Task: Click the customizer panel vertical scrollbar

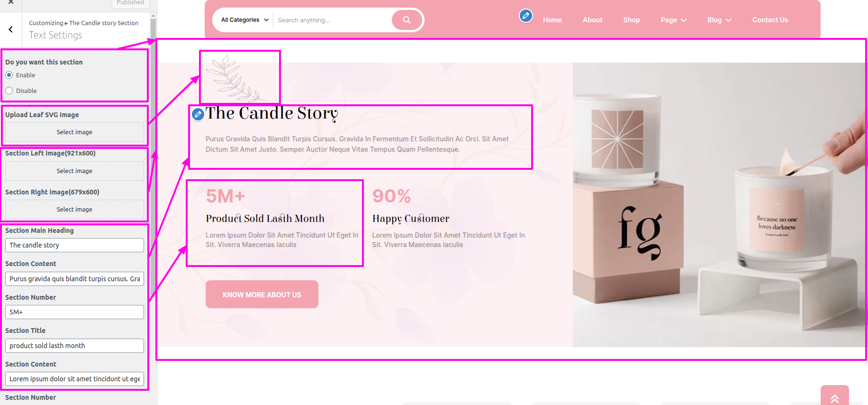Action: pyautogui.click(x=153, y=142)
